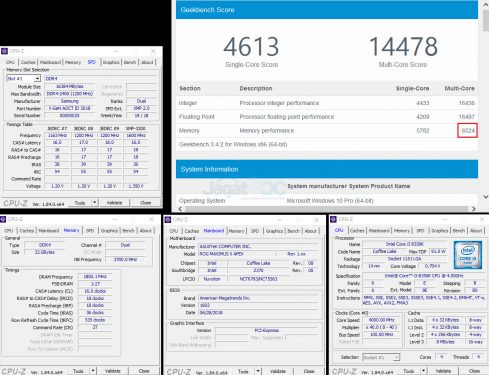
Task: Open Tools dropdown arrow in SPD window
Action: pos(95,202)
